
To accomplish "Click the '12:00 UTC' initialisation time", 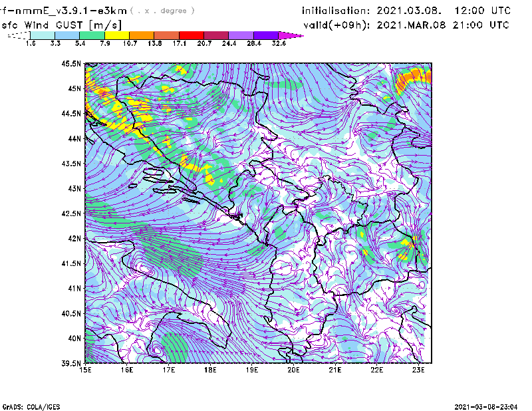I will click(x=483, y=11).
